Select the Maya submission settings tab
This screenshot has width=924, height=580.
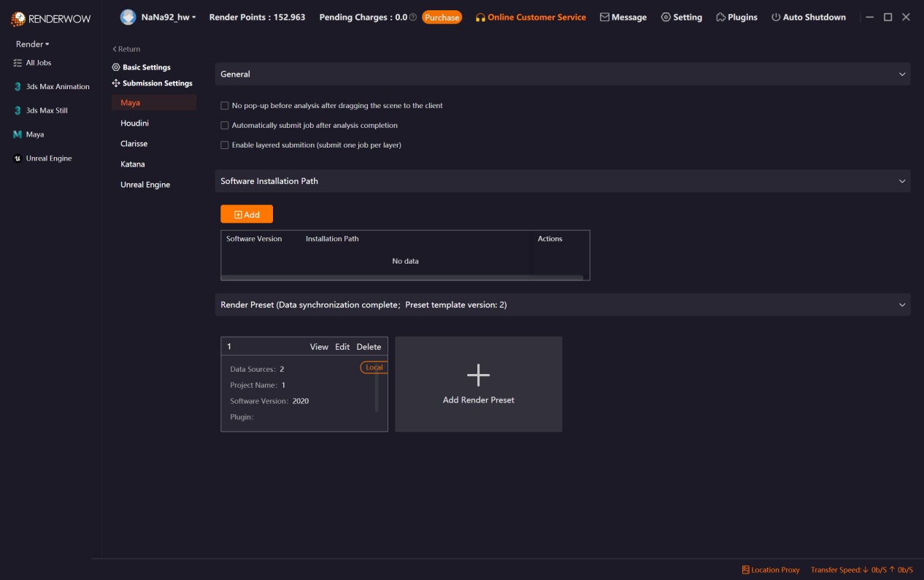click(154, 103)
